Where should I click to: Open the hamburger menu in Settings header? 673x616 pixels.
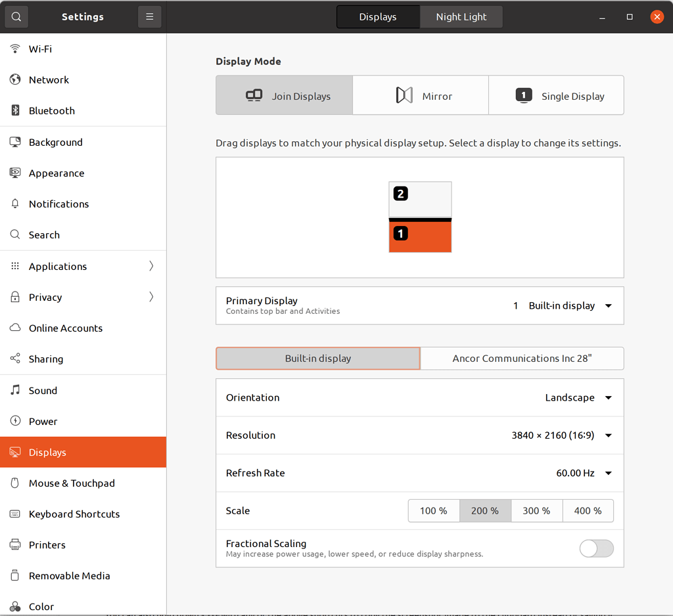pos(149,17)
